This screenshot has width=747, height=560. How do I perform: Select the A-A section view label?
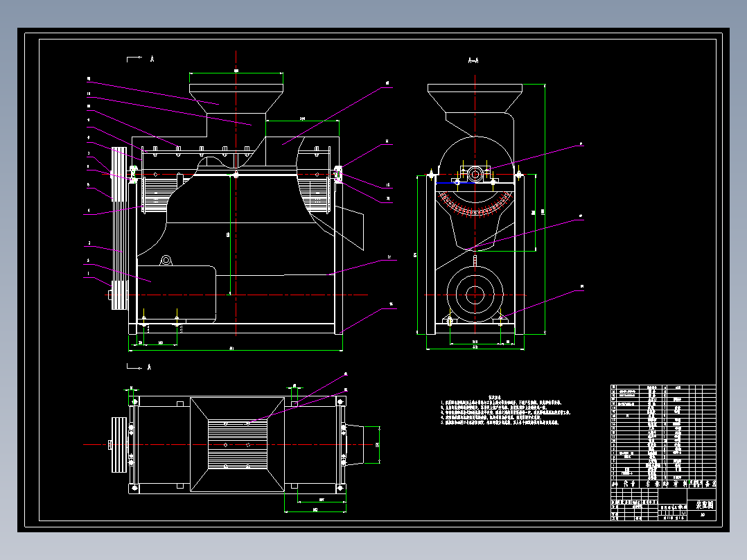point(473,60)
